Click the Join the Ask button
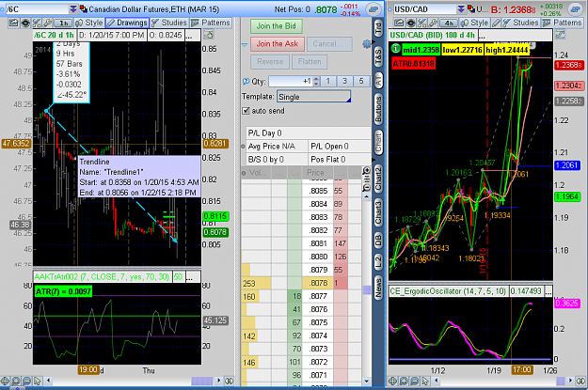Image resolution: width=588 pixels, height=390 pixels. tap(278, 44)
